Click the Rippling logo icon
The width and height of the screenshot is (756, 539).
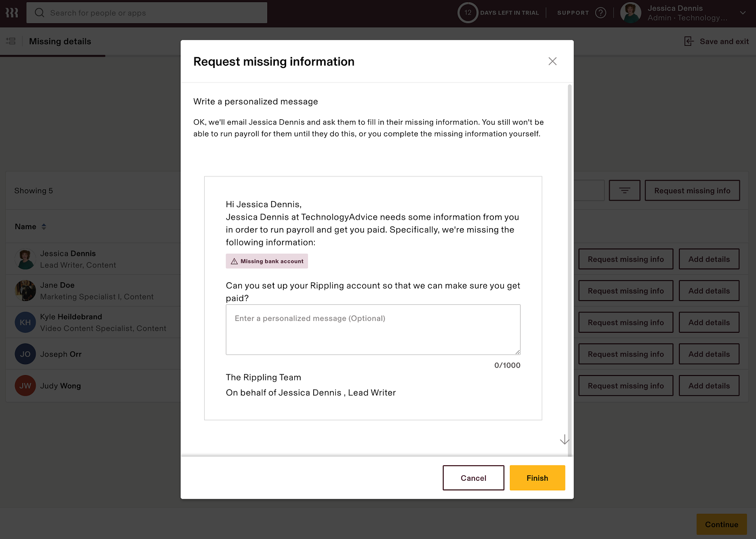point(12,12)
